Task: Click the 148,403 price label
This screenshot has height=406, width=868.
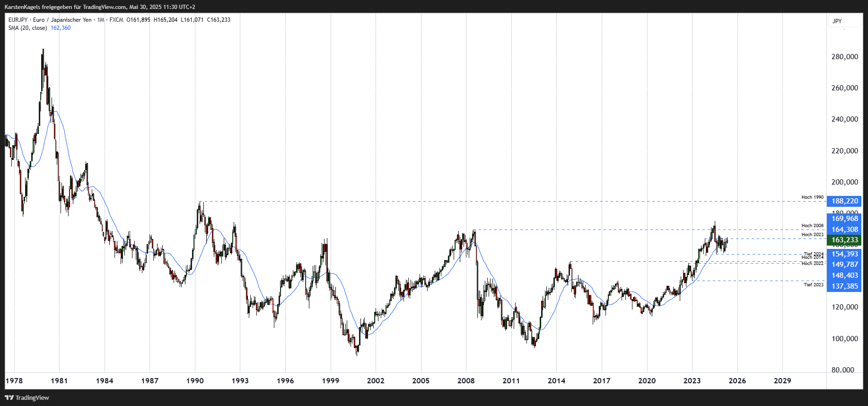Action: tap(844, 275)
